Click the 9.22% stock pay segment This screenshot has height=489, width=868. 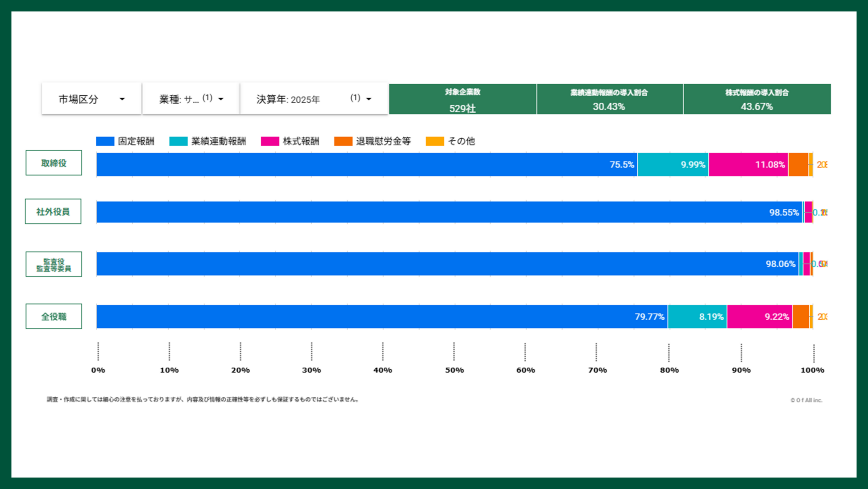click(759, 317)
